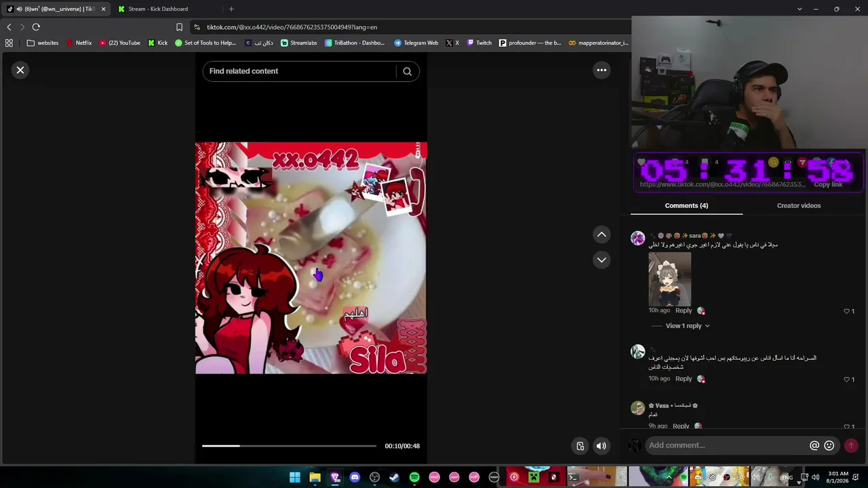This screenshot has height=488, width=868.
Task: Open Steam from the taskbar
Action: pyautogui.click(x=394, y=477)
